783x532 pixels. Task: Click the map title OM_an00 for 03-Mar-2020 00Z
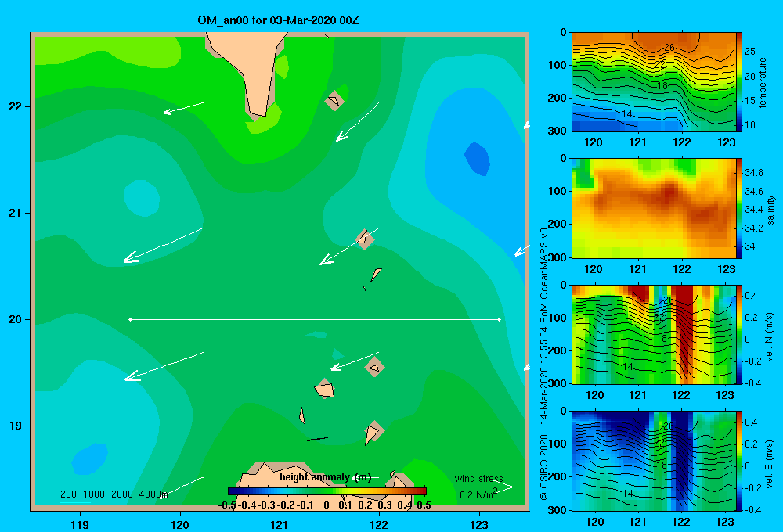278,20
